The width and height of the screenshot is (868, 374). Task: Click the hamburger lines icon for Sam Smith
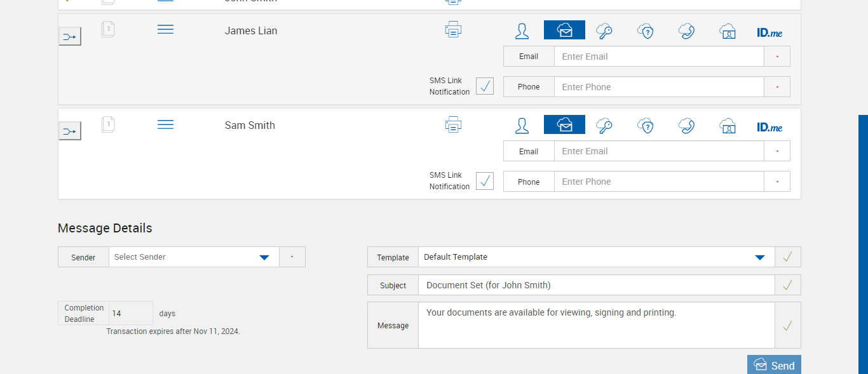pyautogui.click(x=165, y=124)
